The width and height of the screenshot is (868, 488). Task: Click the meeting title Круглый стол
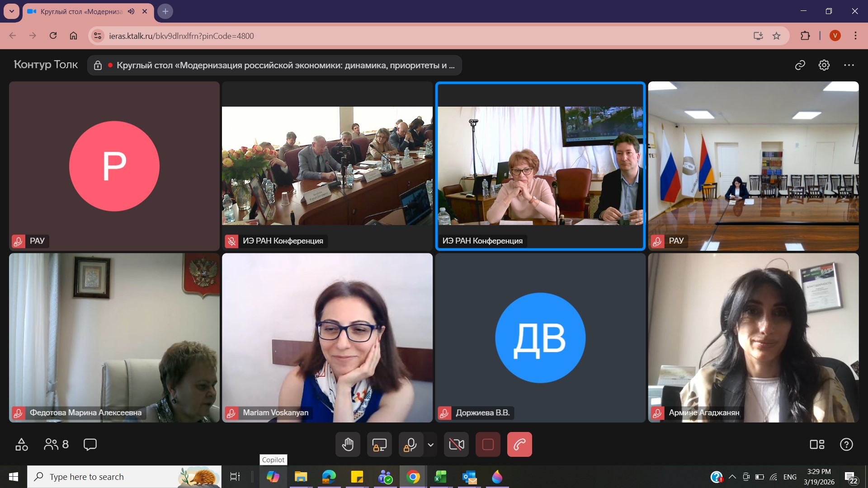(285, 65)
